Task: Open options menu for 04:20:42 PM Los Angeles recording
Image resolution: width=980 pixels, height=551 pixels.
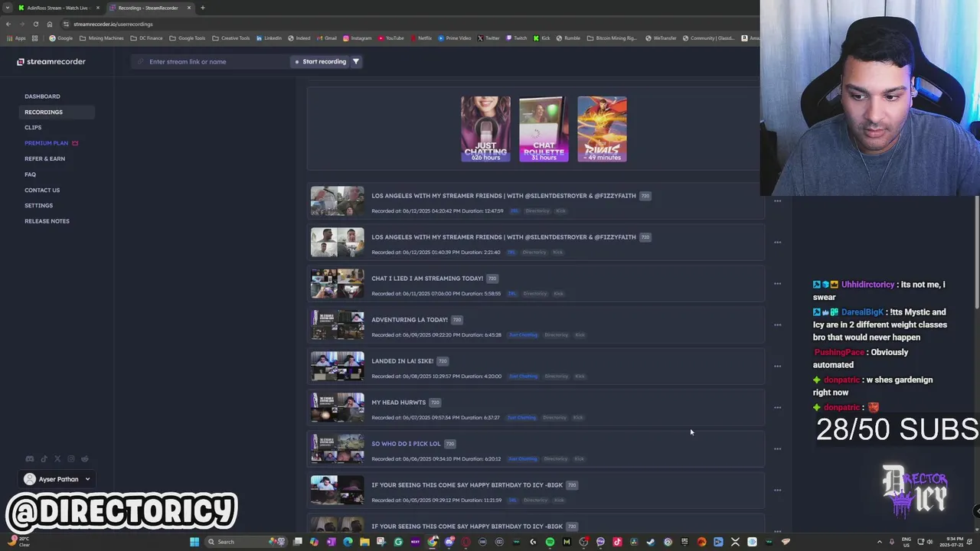Action: pyautogui.click(x=777, y=201)
